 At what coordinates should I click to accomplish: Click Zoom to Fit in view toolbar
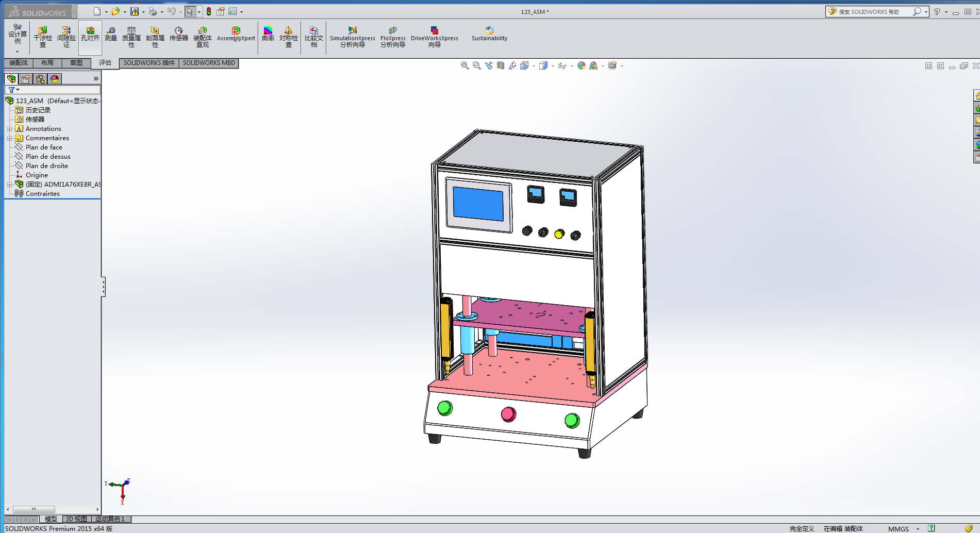click(x=464, y=65)
